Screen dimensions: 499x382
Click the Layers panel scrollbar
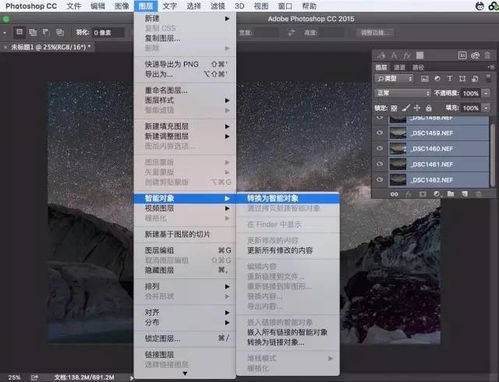492,154
